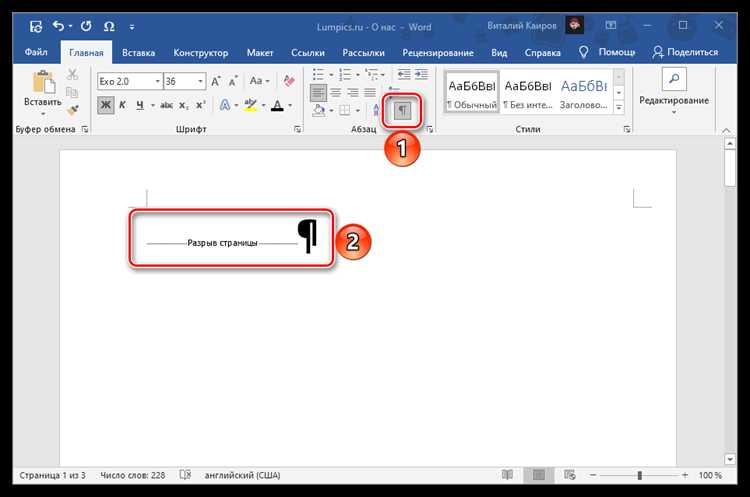This screenshot has height=497, width=750.
Task: Switch to the Конструктор tab
Action: point(200,53)
